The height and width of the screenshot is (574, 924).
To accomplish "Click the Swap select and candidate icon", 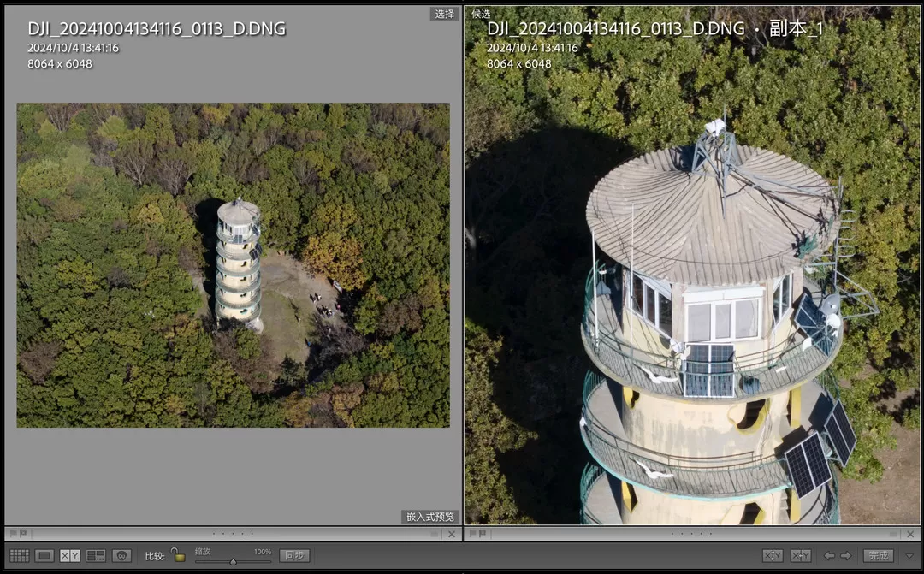I will (x=773, y=554).
